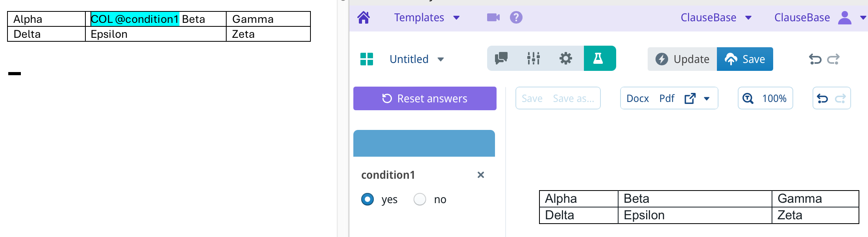Viewport: 868px width, 237px height.
Task: Click the green grid layout icon
Action: (367, 59)
